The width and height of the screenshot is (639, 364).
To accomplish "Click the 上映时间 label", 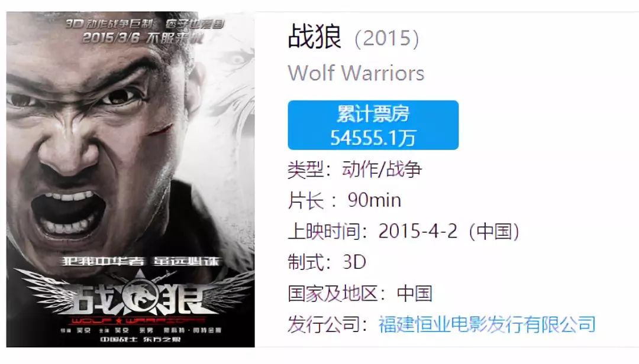I will click(324, 231).
